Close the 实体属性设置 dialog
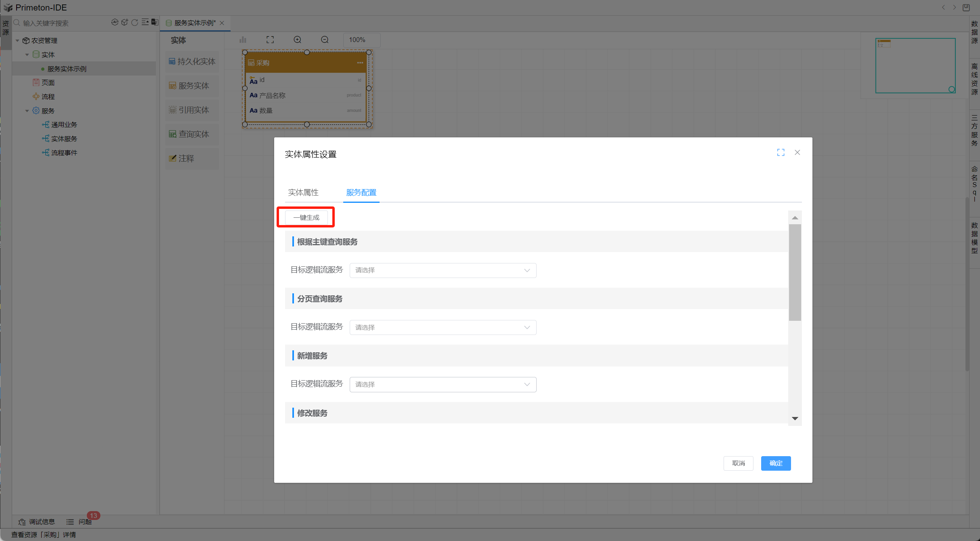The width and height of the screenshot is (980, 541). 797,152
